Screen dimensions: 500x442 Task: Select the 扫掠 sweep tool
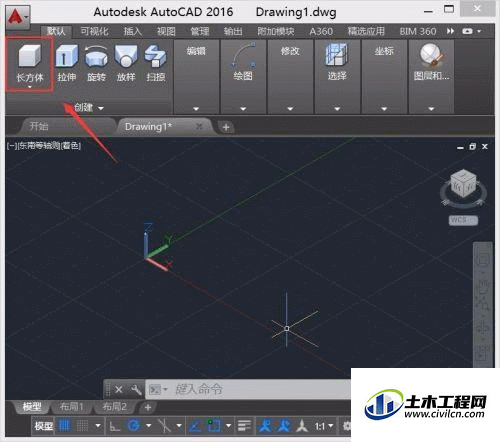156,63
